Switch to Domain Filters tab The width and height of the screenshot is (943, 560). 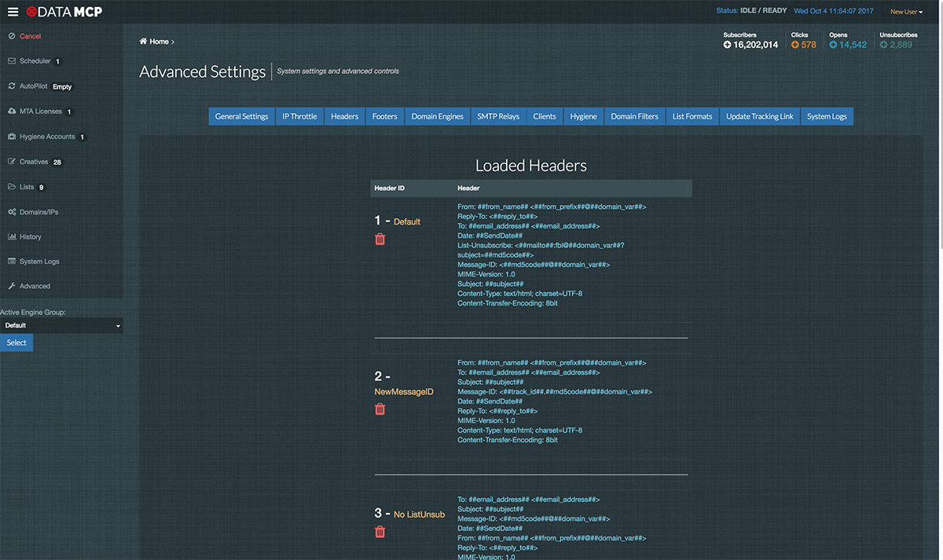(x=635, y=116)
